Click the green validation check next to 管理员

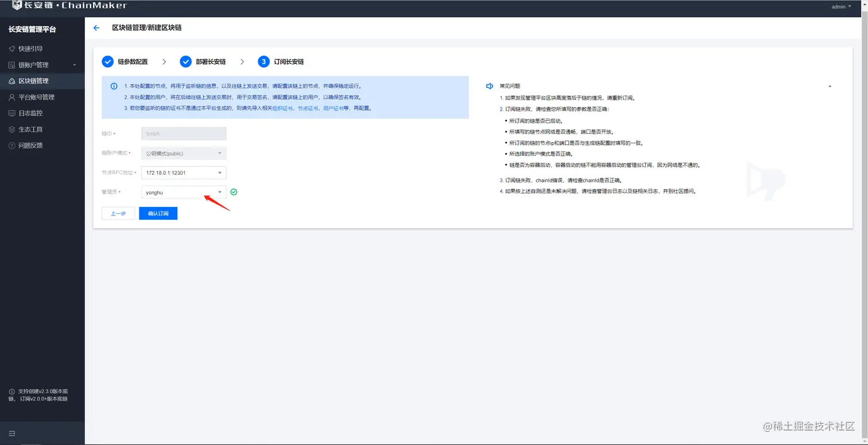234,192
